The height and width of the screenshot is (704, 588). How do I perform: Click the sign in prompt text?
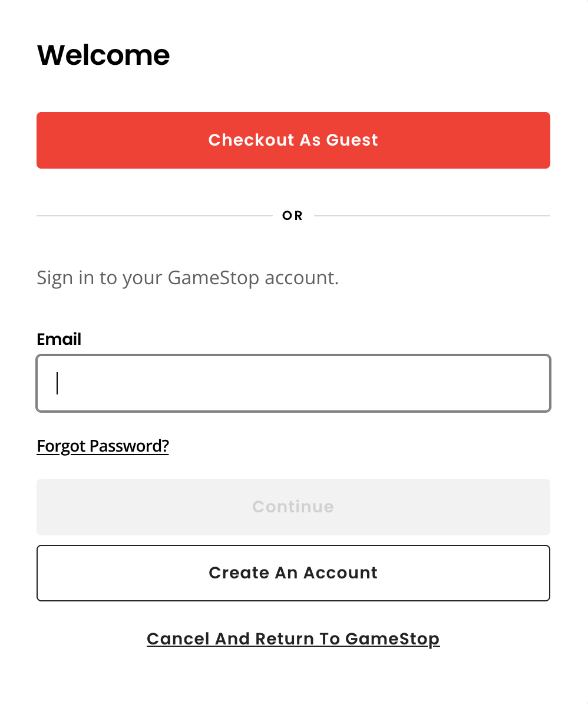coord(187,277)
